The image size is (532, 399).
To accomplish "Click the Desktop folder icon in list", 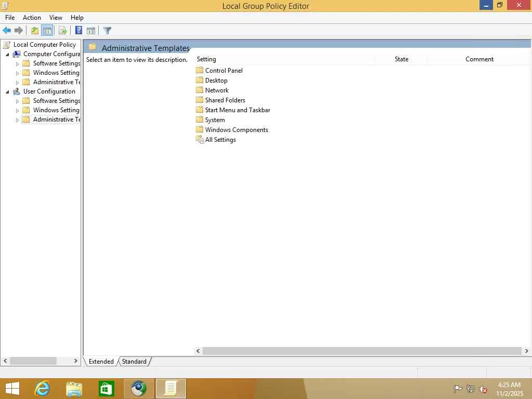I will pyautogui.click(x=199, y=80).
